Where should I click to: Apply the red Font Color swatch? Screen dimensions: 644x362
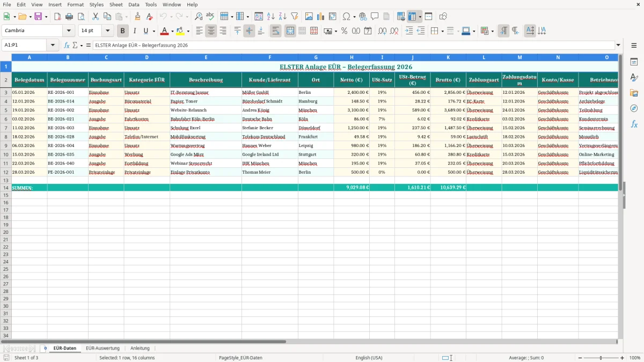tap(165, 31)
